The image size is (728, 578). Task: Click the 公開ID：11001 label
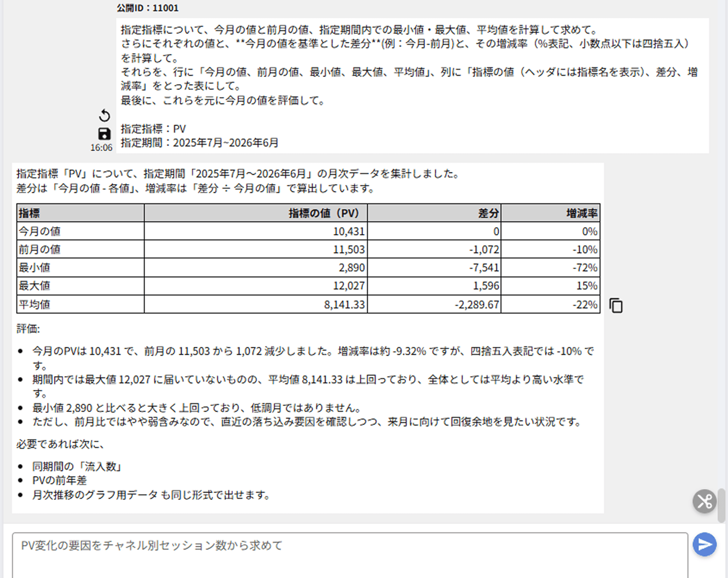click(x=147, y=8)
